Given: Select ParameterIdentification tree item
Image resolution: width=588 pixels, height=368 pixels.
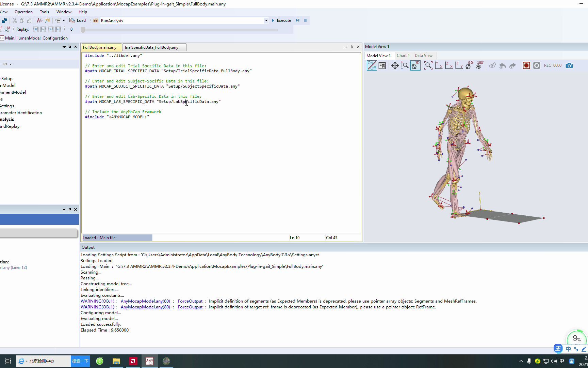Looking at the screenshot, I should click(21, 113).
